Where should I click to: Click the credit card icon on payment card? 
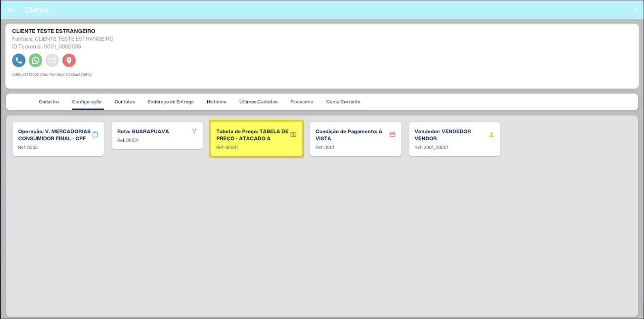392,135
